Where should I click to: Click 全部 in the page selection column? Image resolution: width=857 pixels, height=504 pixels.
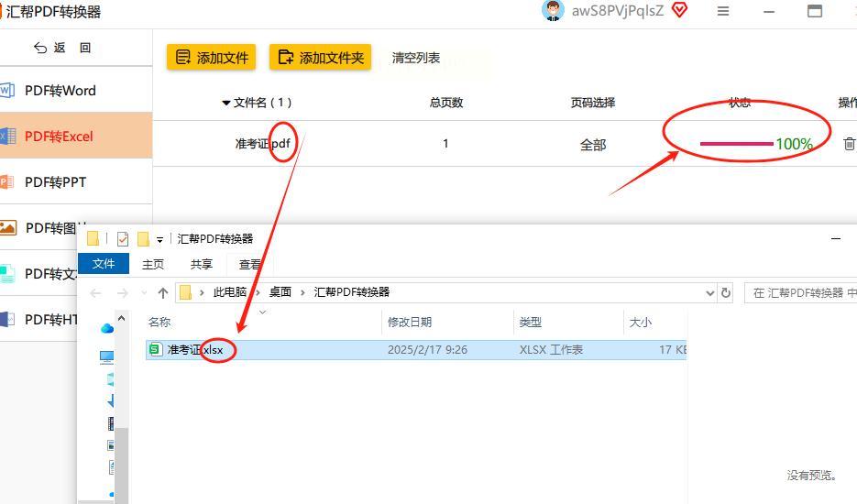593,145
